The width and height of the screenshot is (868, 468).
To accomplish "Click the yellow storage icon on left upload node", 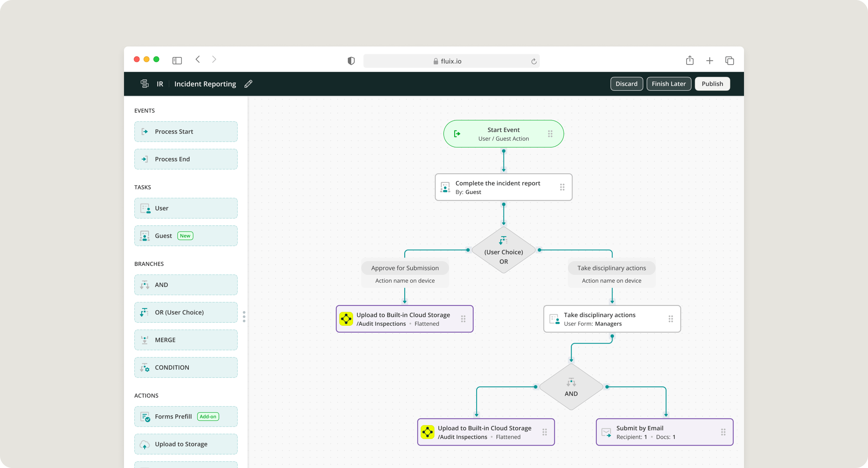I will pos(346,319).
